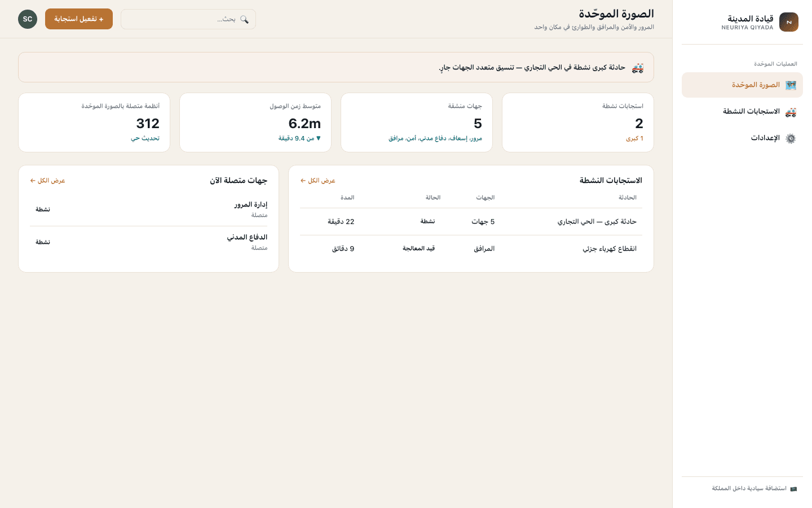This screenshot has height=508, width=812.
Task: Click the 5 جهات cell
Action: click(483, 222)
